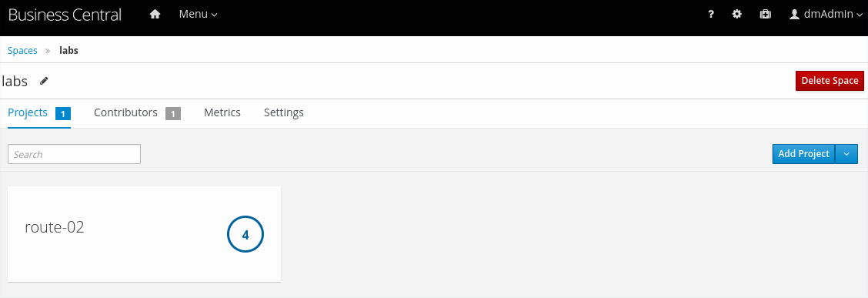Open the question mark help icon
The image size is (868, 298).
click(711, 15)
